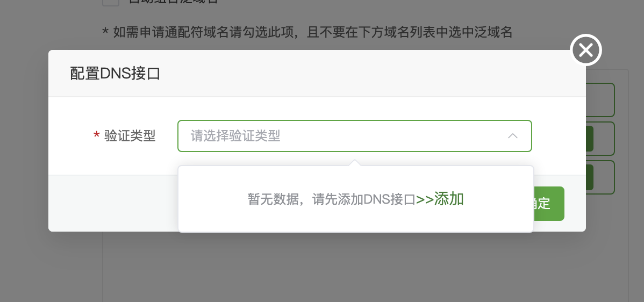Close the 配置DNS接口 dialog with the X icon

(x=586, y=50)
